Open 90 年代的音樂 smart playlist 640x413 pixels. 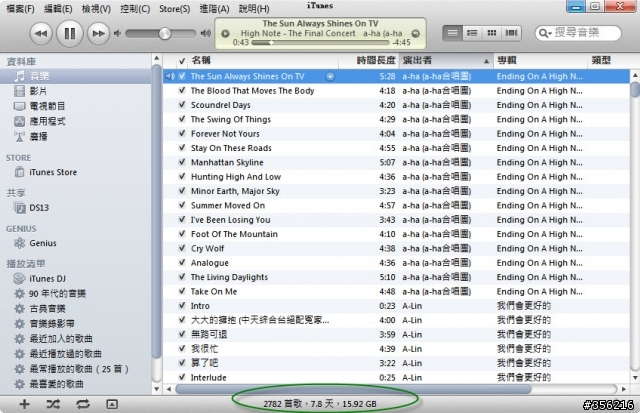click(76, 294)
